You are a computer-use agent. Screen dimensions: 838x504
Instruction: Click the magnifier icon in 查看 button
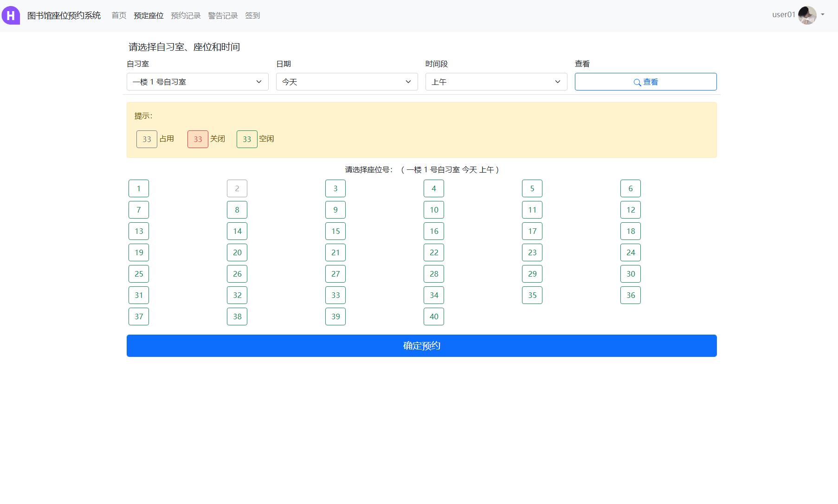tap(637, 82)
